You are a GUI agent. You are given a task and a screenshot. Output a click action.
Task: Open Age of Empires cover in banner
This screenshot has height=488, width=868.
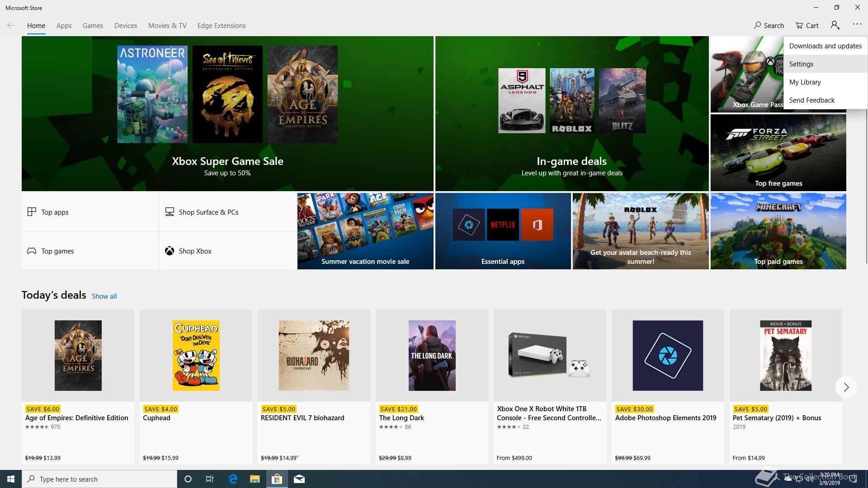pyautogui.click(x=302, y=94)
